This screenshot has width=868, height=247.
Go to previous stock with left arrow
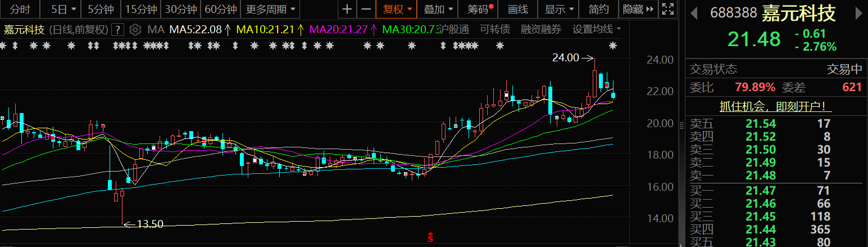tap(695, 13)
